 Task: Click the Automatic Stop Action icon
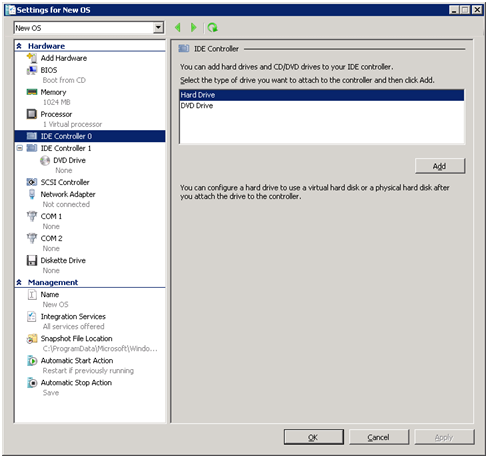point(32,383)
